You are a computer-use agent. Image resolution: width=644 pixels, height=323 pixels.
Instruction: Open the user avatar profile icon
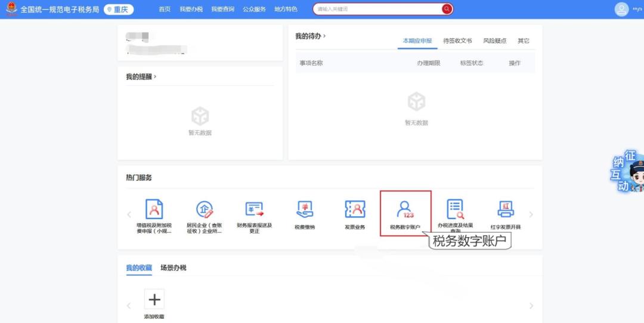622,10
